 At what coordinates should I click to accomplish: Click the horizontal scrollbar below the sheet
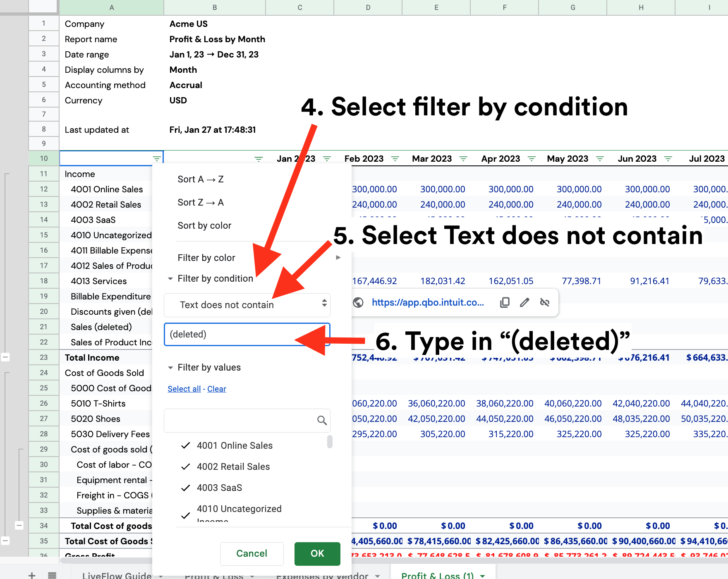pos(394,560)
